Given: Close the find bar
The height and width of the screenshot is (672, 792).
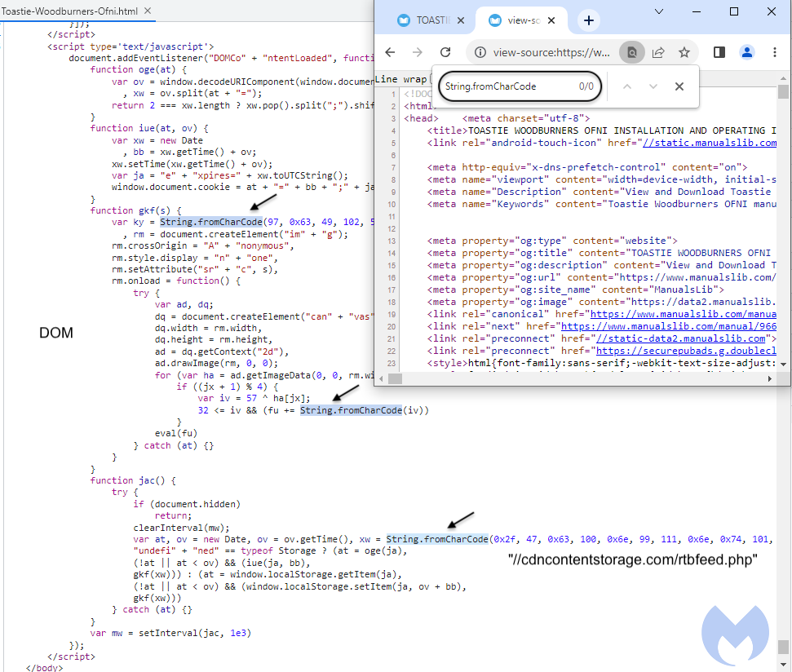Looking at the screenshot, I should point(679,86).
